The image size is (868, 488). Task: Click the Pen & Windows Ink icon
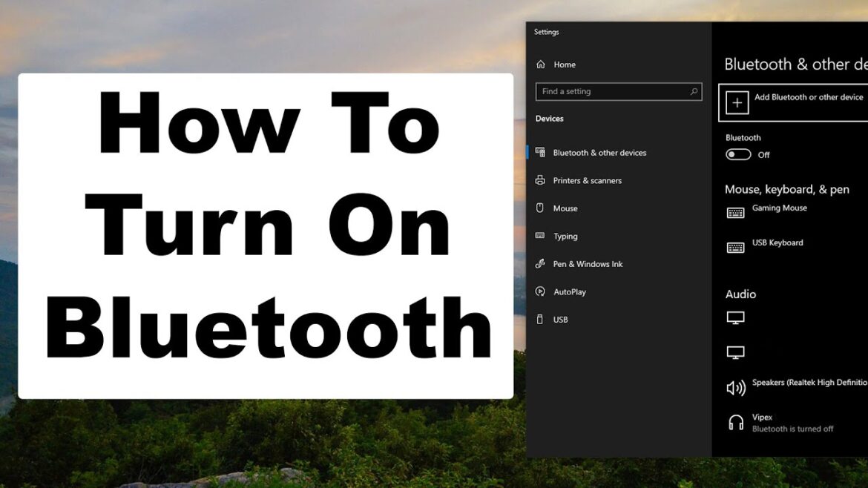[x=541, y=263]
